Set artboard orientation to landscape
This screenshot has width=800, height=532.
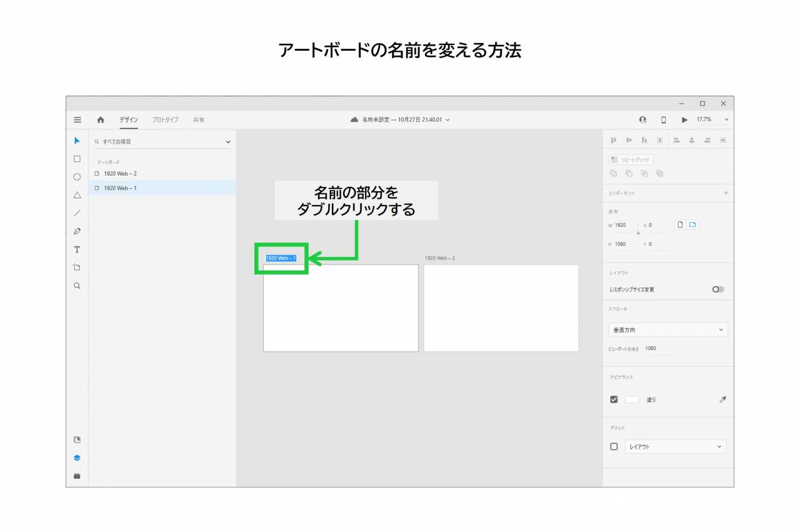[692, 224]
